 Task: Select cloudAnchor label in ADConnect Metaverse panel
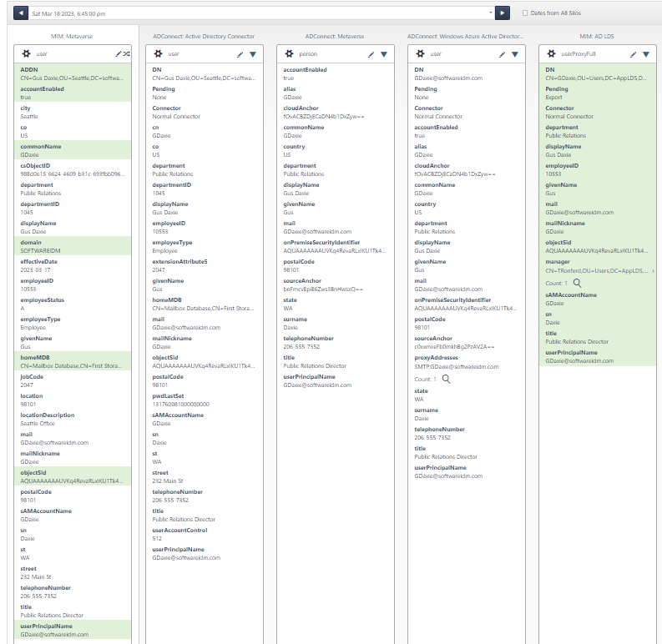point(301,108)
